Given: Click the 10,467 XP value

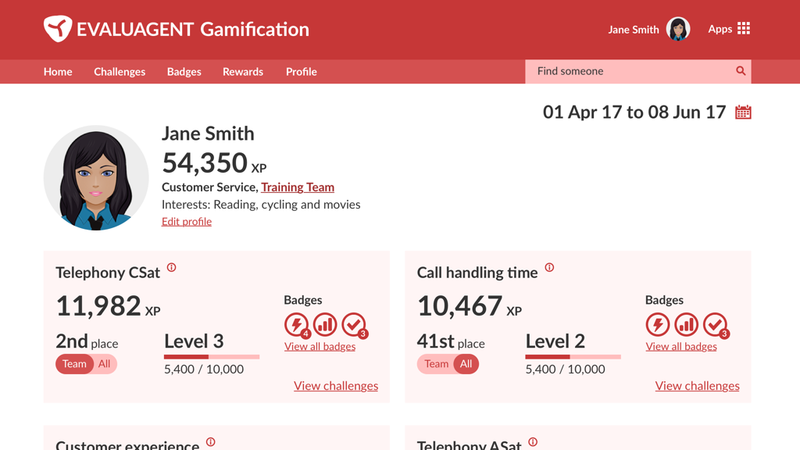Looking at the screenshot, I should [469, 306].
